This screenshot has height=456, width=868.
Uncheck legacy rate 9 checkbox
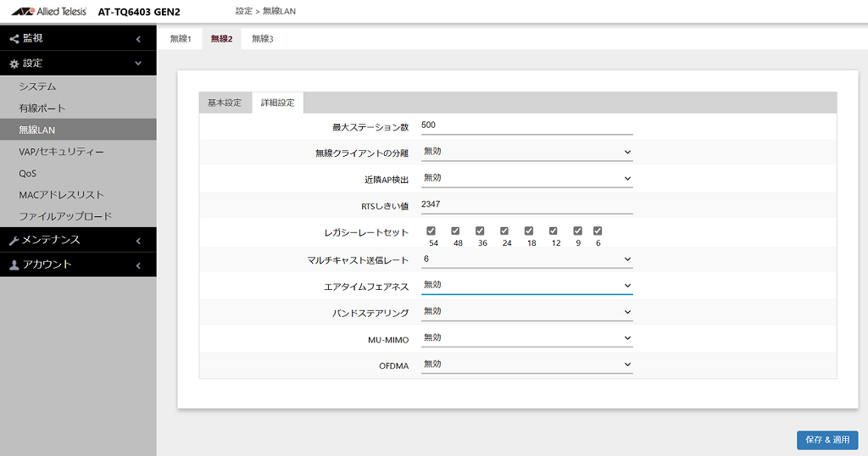coord(578,231)
